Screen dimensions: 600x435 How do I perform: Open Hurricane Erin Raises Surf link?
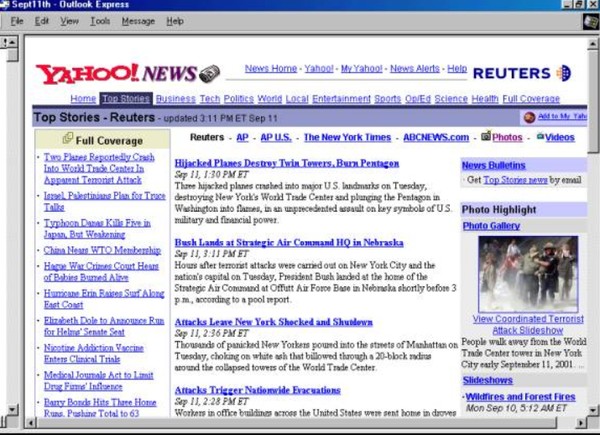click(x=104, y=299)
